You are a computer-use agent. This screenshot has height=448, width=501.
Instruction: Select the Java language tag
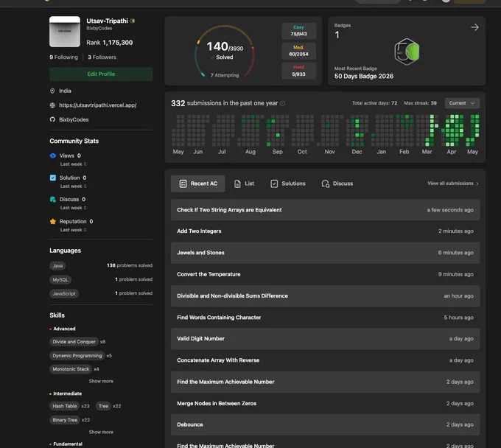[57, 266]
